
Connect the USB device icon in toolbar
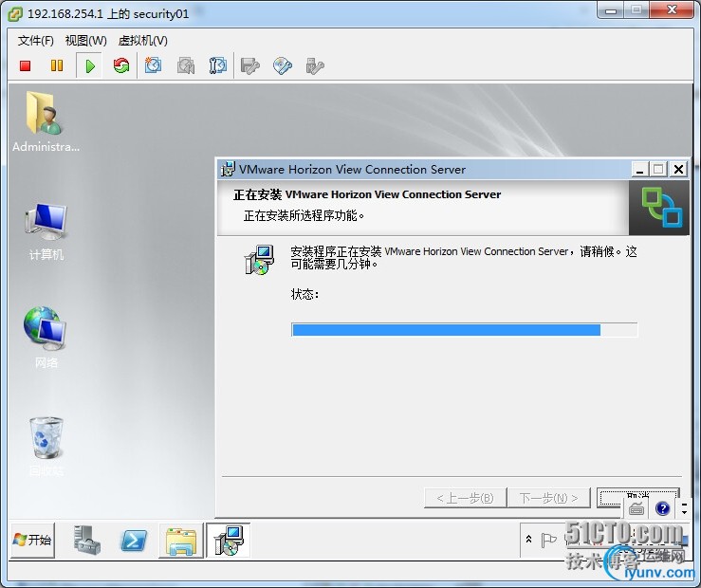click(315, 66)
